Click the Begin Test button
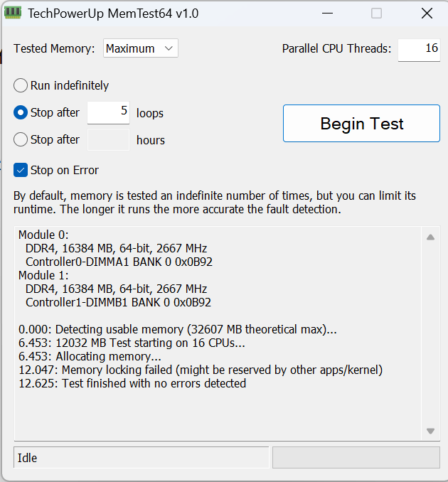Viewport: 448px width, 482px height. pyautogui.click(x=361, y=123)
